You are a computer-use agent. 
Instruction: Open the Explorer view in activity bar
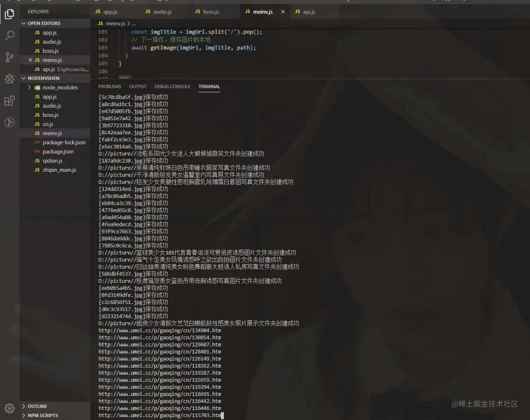pyautogui.click(x=9, y=14)
